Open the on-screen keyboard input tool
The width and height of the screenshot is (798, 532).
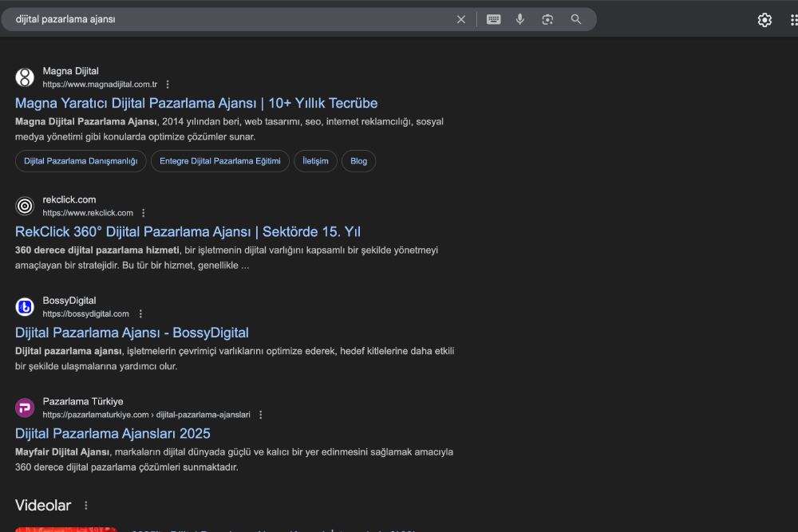pos(493,19)
